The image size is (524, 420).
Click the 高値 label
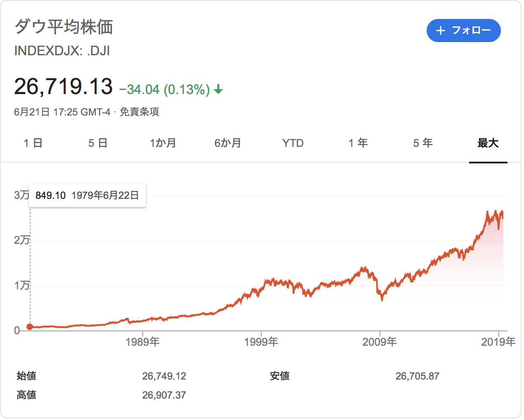coord(26,395)
